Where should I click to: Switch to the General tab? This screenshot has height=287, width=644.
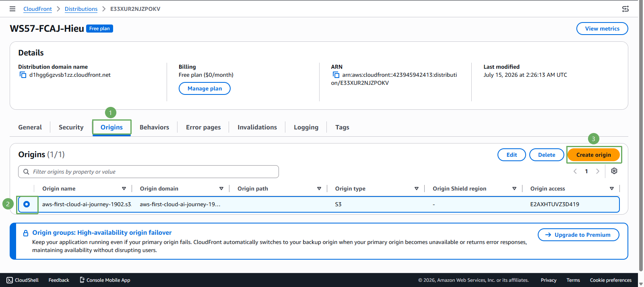point(30,127)
